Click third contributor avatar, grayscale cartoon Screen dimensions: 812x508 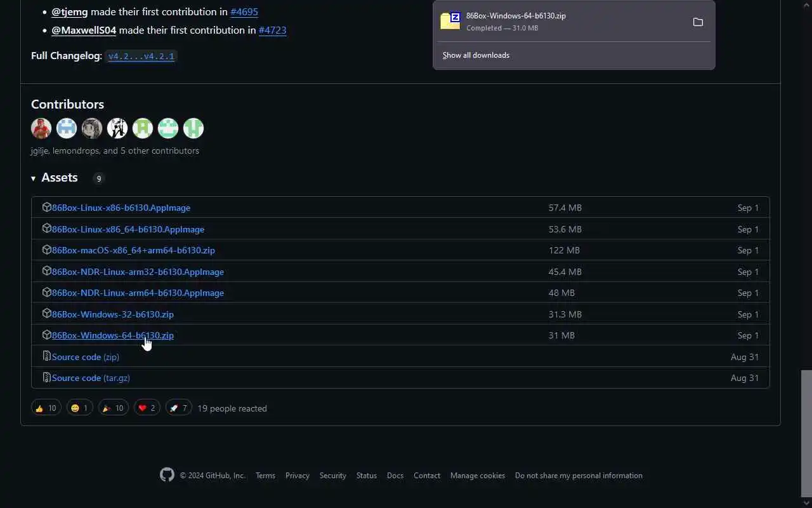(x=92, y=128)
